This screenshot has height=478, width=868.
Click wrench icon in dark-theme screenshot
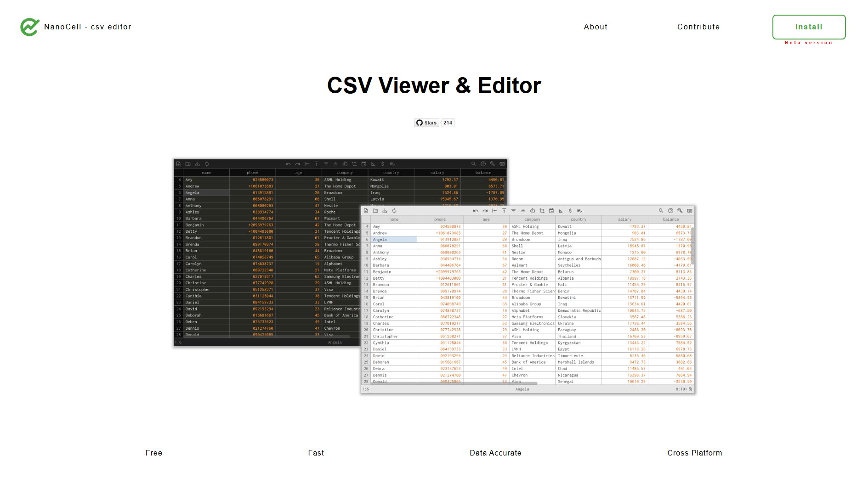(493, 164)
